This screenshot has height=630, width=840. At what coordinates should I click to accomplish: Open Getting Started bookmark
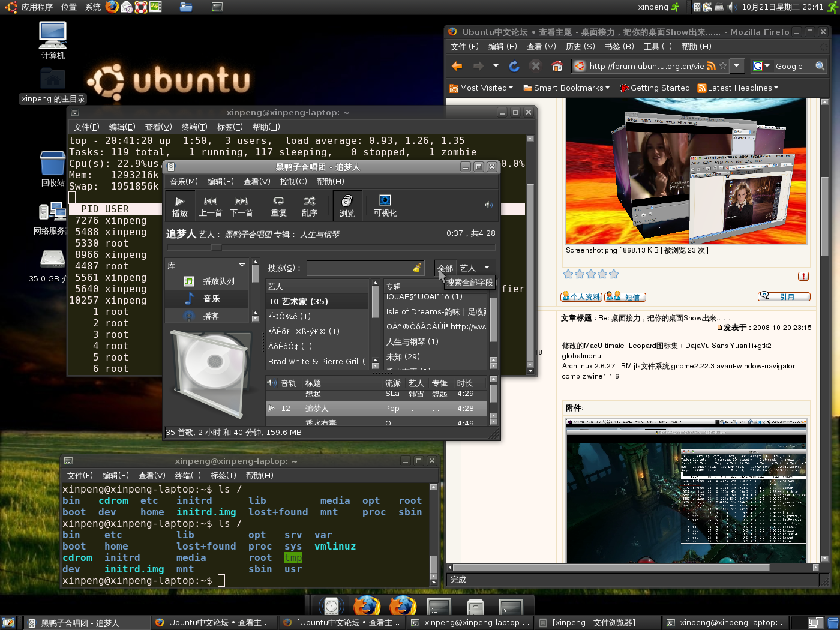(655, 88)
